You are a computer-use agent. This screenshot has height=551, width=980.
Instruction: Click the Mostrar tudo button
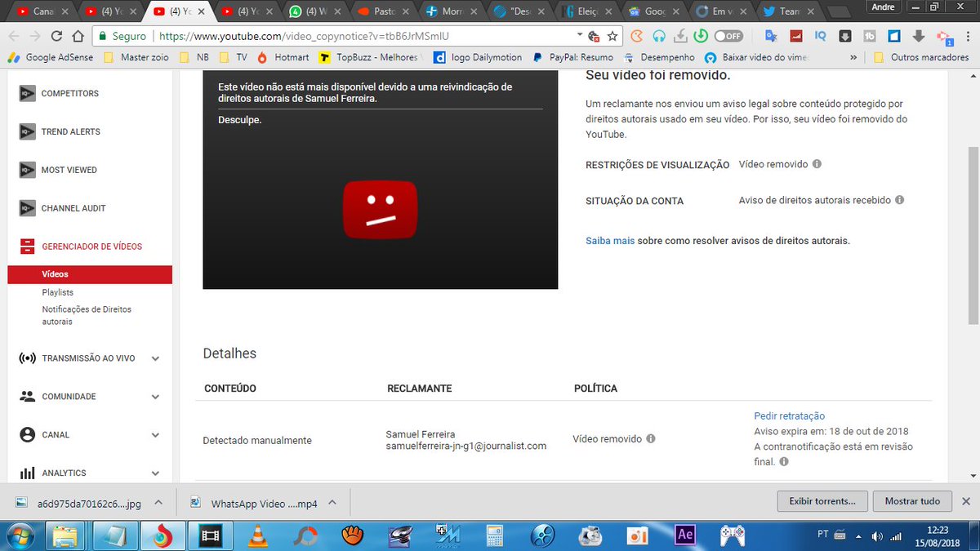(x=912, y=501)
